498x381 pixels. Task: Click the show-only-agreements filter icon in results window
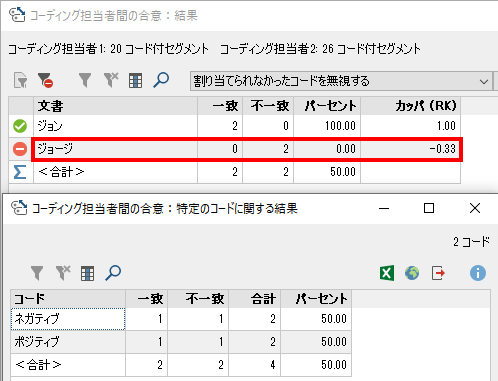point(21,81)
